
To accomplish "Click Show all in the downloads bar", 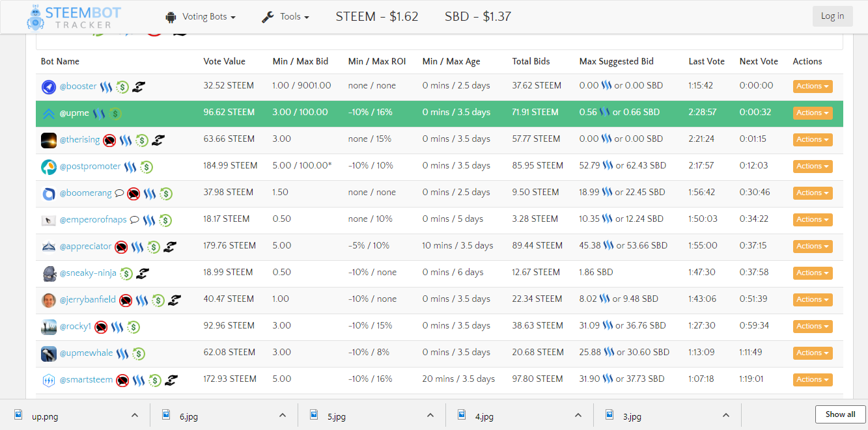I will 840,414.
